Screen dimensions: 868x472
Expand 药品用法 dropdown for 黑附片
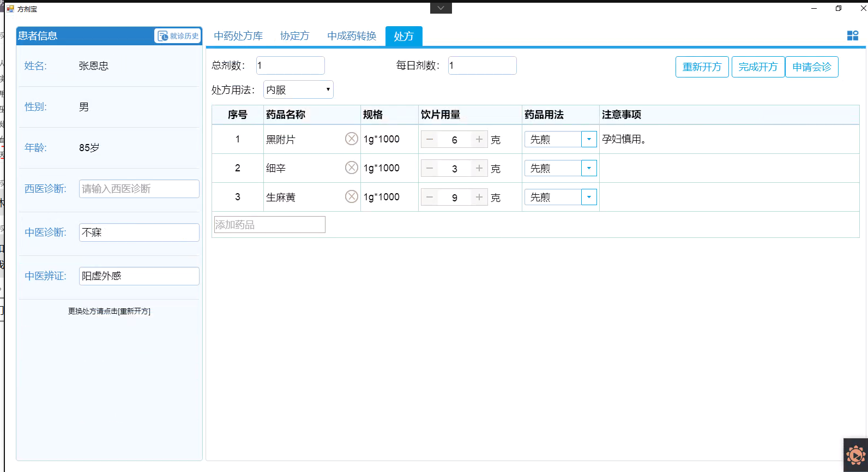click(589, 139)
